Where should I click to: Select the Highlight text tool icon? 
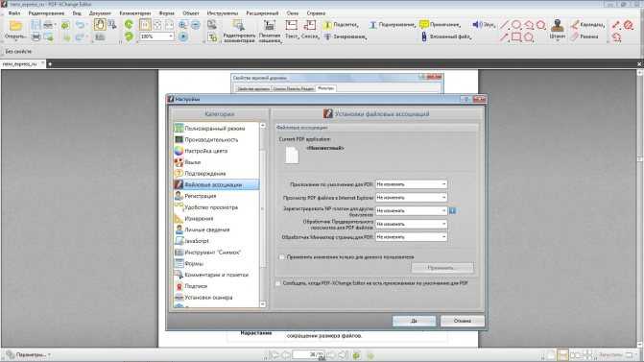pyautogui.click(x=327, y=25)
